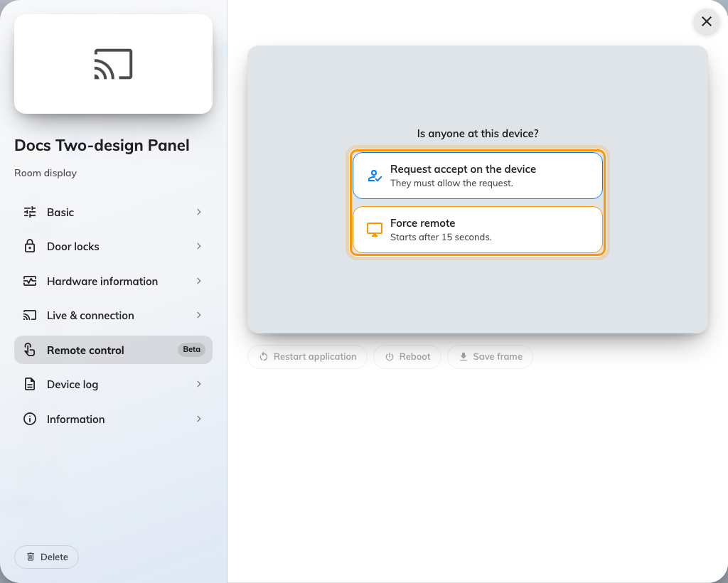Click the Remote control touch icon

(30, 350)
